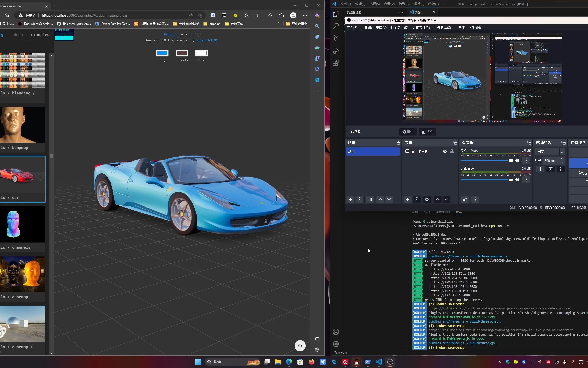This screenshot has width=588, height=368.
Task: Open three.js link in car materials title
Action: click(169, 34)
